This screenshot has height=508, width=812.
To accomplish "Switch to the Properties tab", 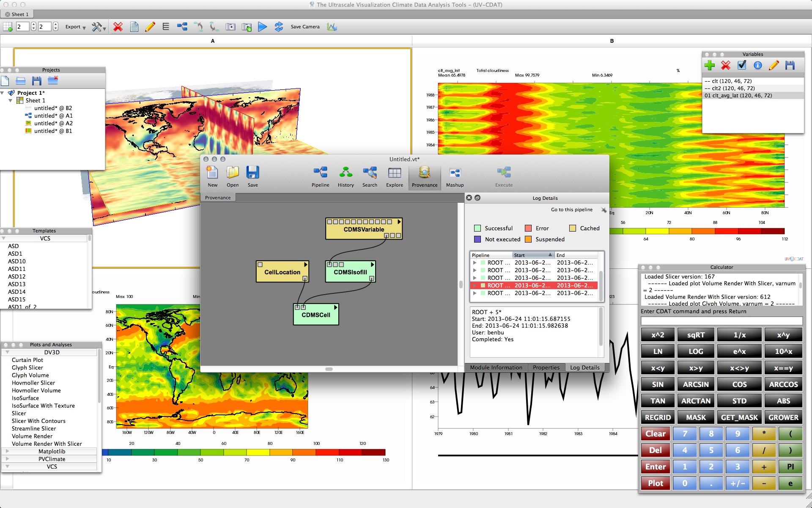I will pyautogui.click(x=546, y=367).
